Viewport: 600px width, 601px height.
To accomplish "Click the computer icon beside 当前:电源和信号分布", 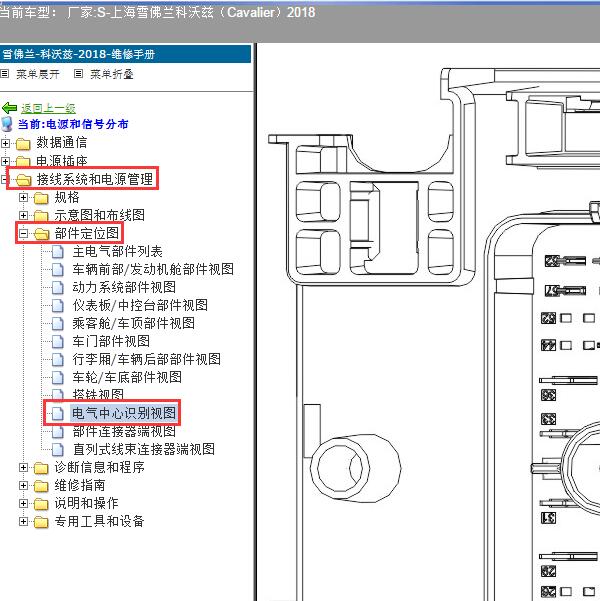I will click(7, 124).
